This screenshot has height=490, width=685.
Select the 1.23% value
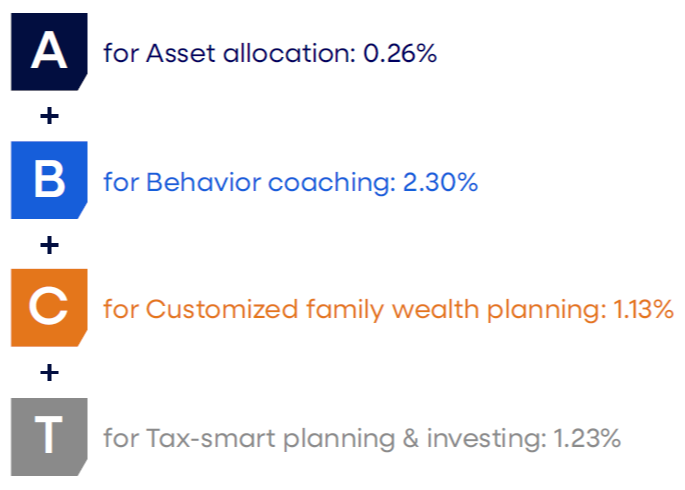click(x=587, y=438)
